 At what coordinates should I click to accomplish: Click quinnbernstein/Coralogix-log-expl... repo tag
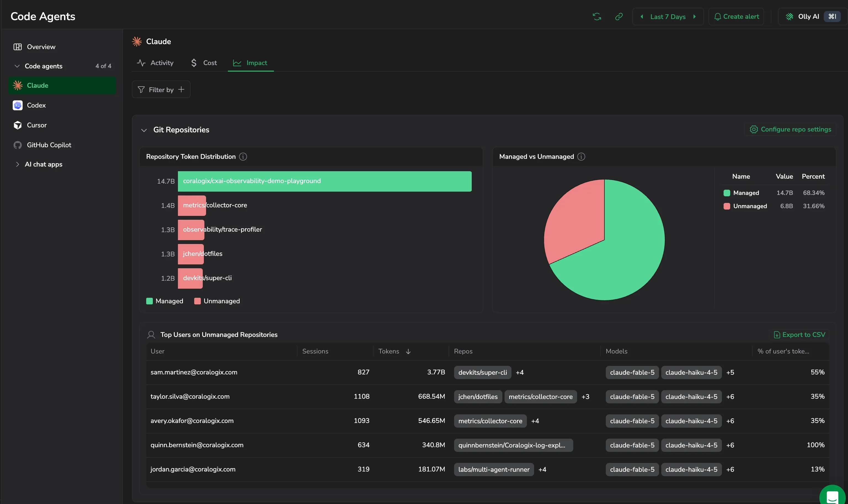pyautogui.click(x=513, y=445)
